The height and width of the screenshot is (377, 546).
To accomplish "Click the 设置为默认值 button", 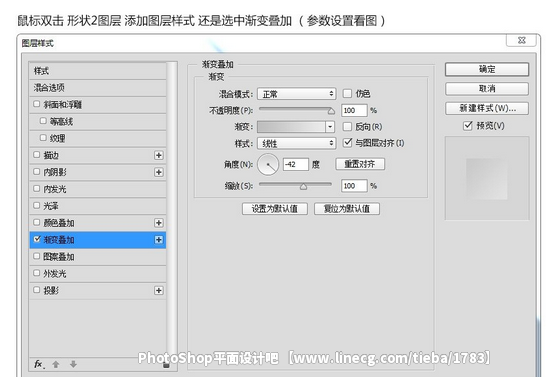I will pyautogui.click(x=275, y=209).
